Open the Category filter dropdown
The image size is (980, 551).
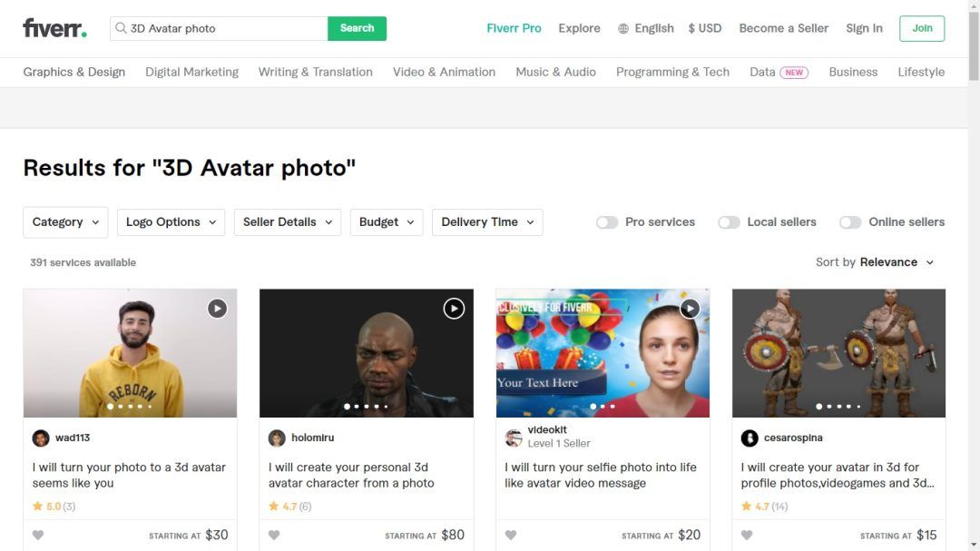pos(65,222)
